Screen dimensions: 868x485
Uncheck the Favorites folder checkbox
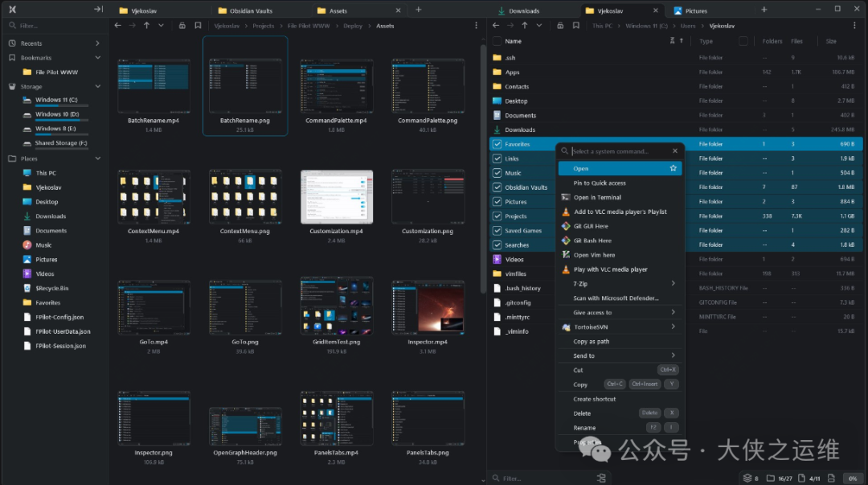[x=497, y=145]
